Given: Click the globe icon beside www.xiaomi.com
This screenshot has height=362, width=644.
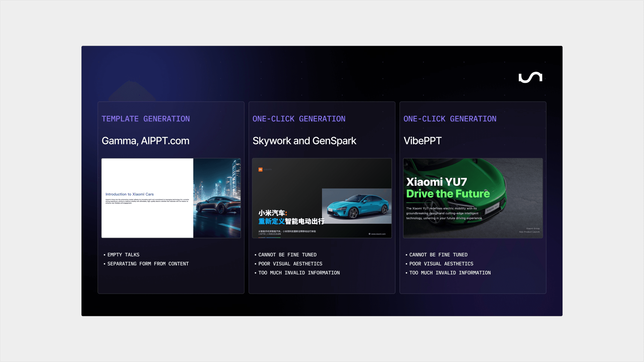Looking at the screenshot, I should coord(369,234).
